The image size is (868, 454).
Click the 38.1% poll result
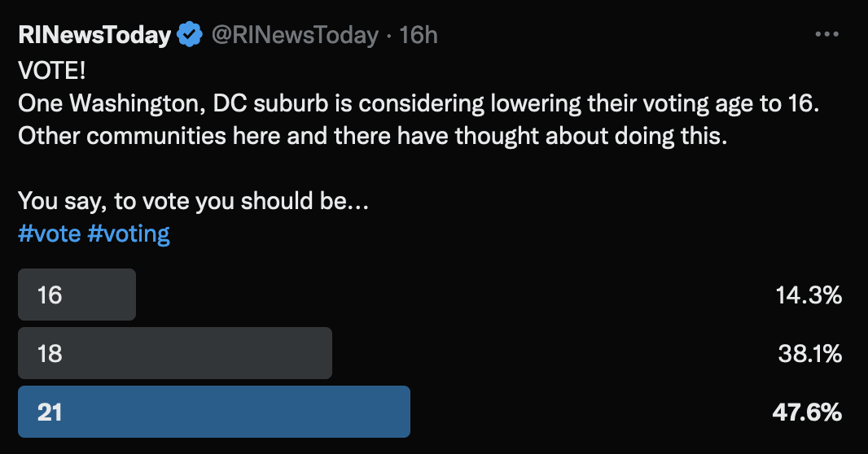coord(809,353)
